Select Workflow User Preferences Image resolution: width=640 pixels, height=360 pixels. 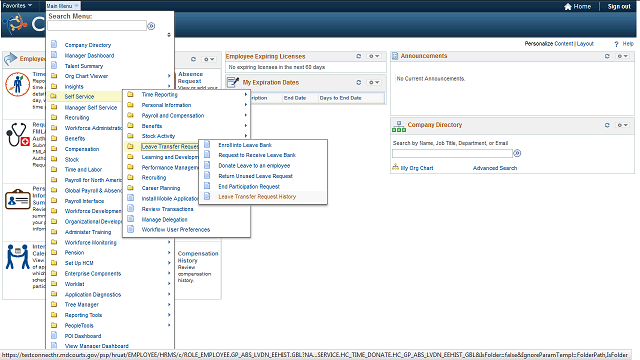176,230
